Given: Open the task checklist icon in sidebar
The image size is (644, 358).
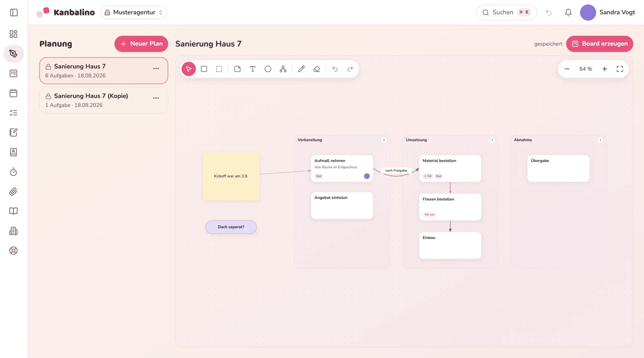Looking at the screenshot, I should [x=13, y=113].
